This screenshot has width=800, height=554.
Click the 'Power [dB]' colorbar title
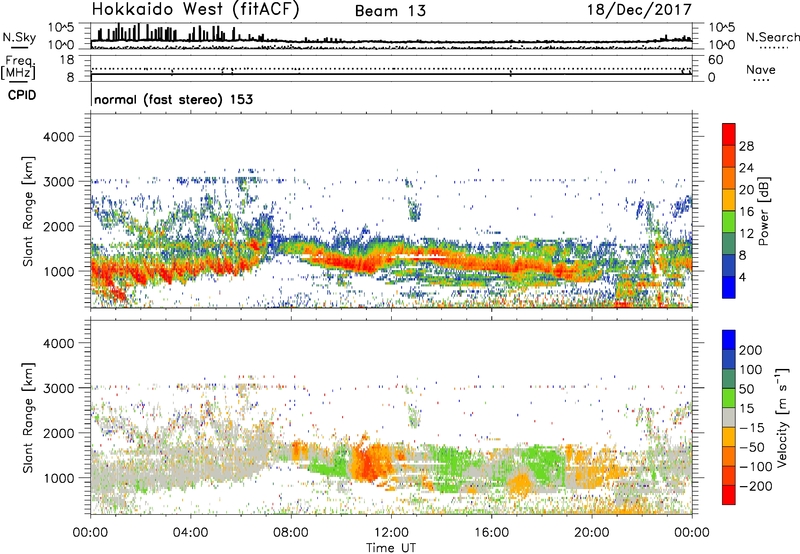pos(763,211)
